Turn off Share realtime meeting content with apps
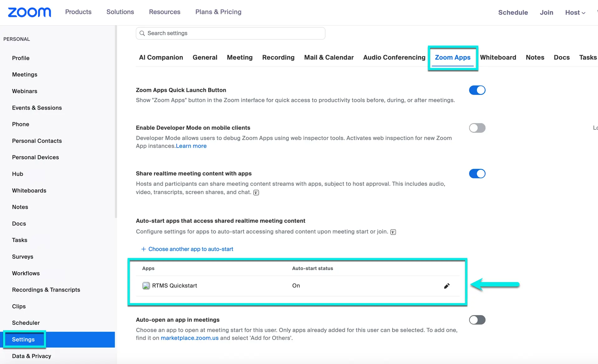 pos(477,174)
